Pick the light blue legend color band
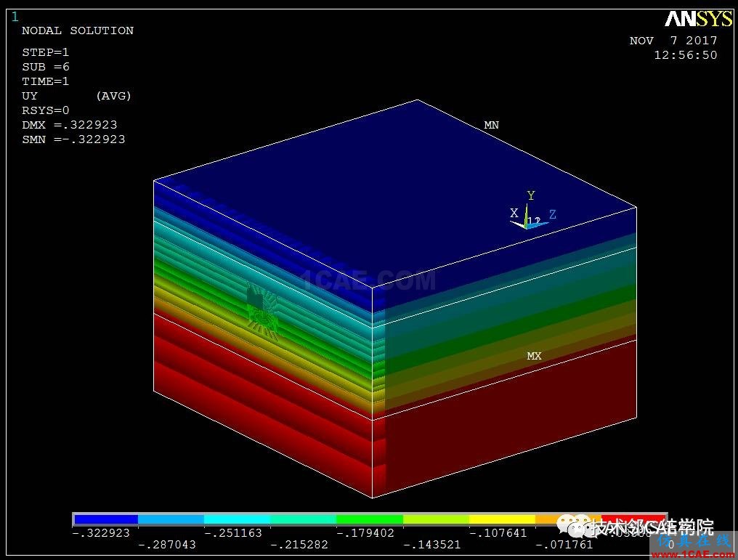Image resolution: width=738 pixels, height=560 pixels. coord(171,519)
